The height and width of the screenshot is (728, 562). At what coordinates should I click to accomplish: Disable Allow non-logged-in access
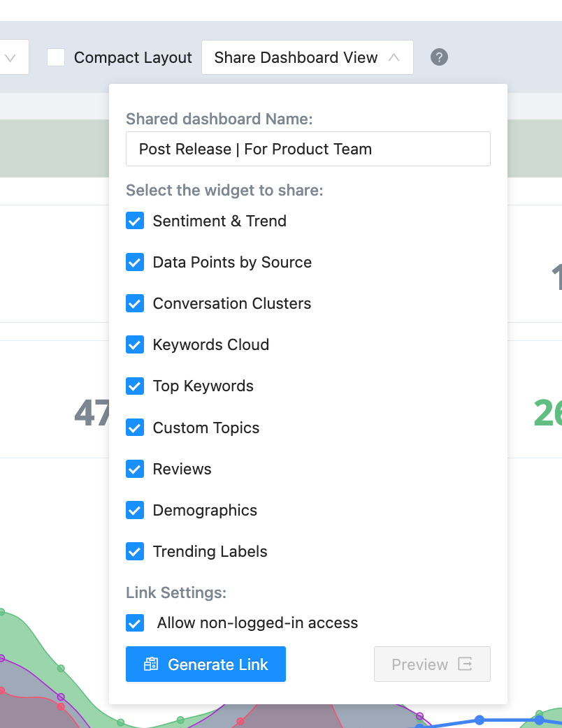(134, 623)
